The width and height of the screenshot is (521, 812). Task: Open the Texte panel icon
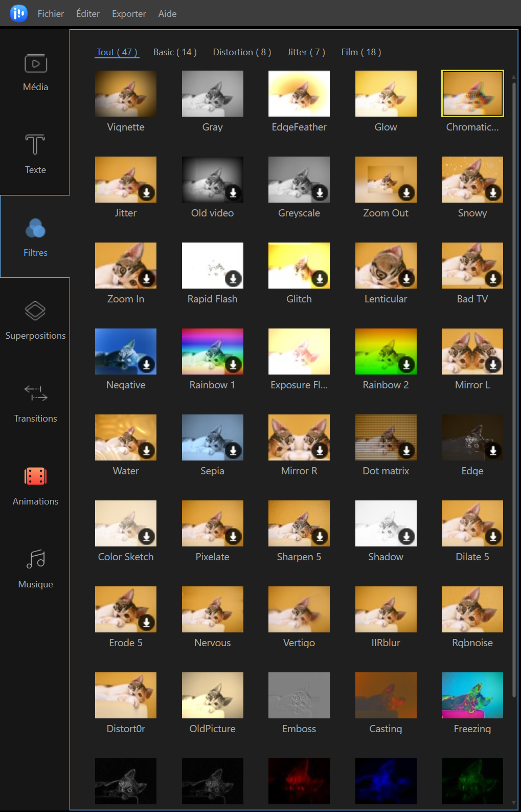(35, 145)
